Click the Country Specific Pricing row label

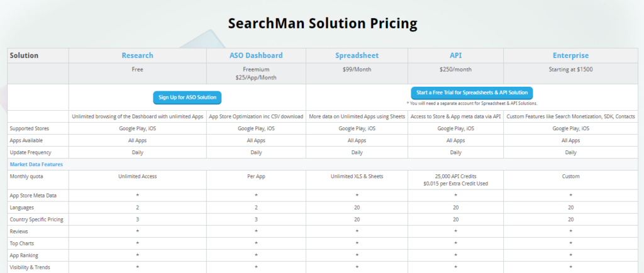coord(36,220)
